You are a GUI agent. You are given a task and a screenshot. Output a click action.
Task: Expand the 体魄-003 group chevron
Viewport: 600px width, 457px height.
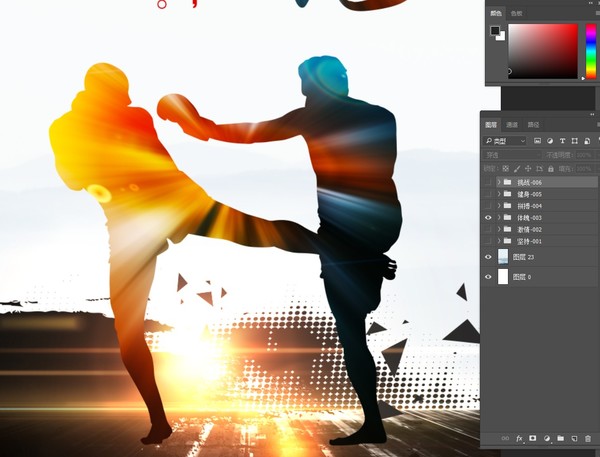click(499, 217)
